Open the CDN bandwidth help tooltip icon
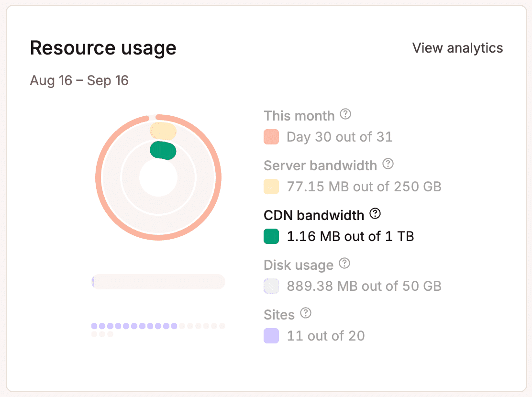Viewport: 532px width, 397px height. click(375, 214)
